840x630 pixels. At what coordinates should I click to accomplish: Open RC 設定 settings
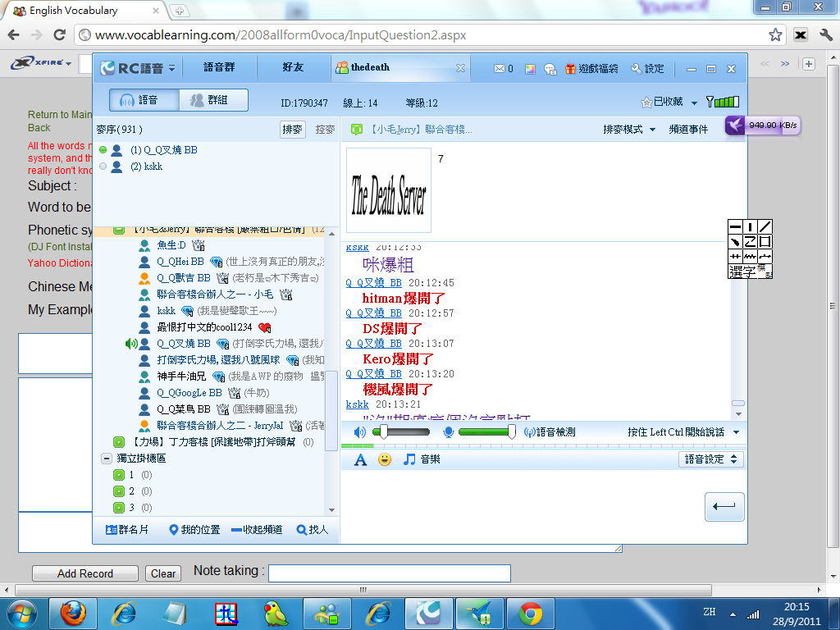pyautogui.click(x=647, y=69)
